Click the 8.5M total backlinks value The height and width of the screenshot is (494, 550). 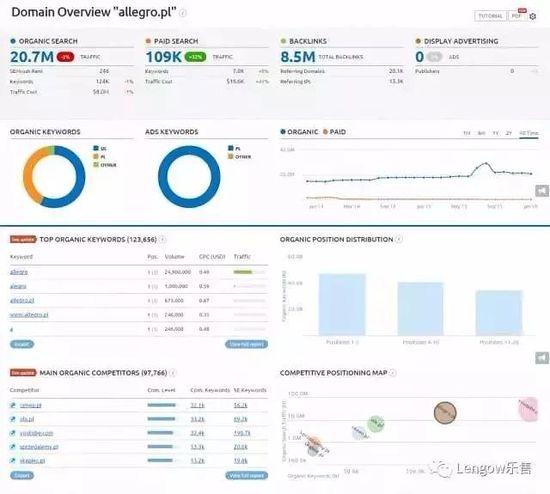point(298,57)
